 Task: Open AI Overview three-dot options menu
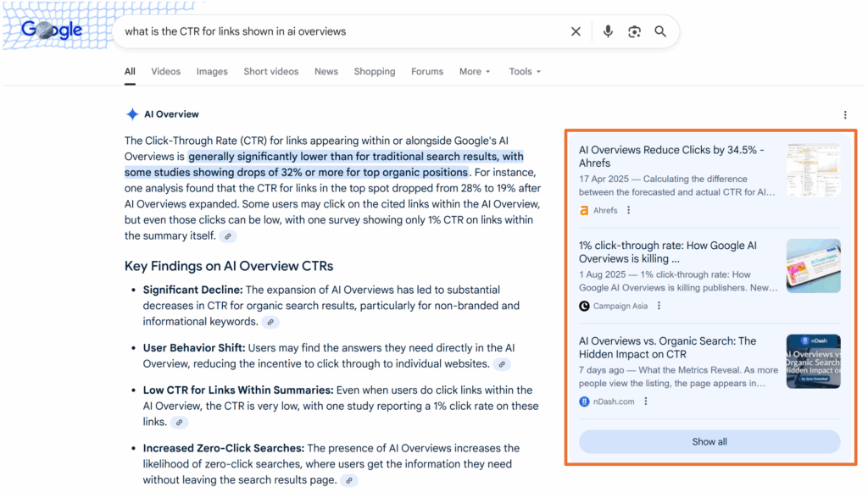tap(845, 114)
